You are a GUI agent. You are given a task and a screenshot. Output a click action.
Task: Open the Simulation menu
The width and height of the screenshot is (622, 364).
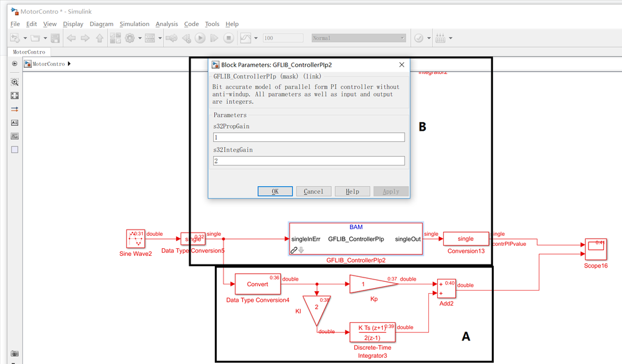(134, 24)
